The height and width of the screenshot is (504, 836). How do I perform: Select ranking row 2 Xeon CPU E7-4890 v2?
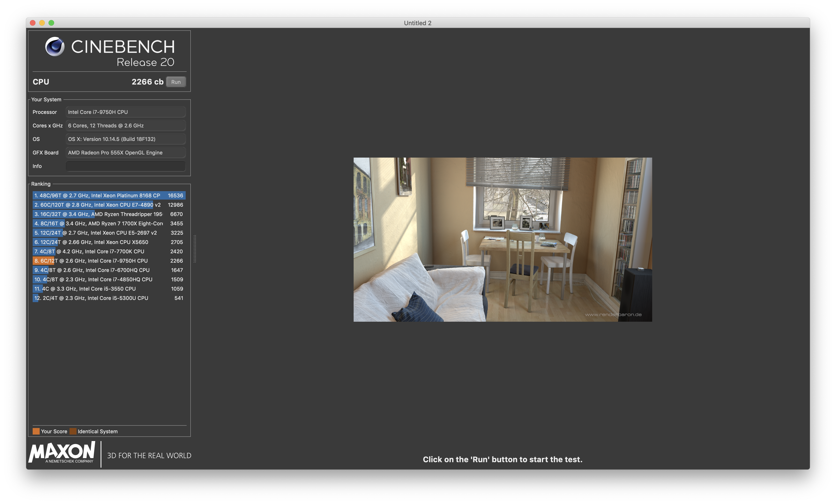click(109, 205)
